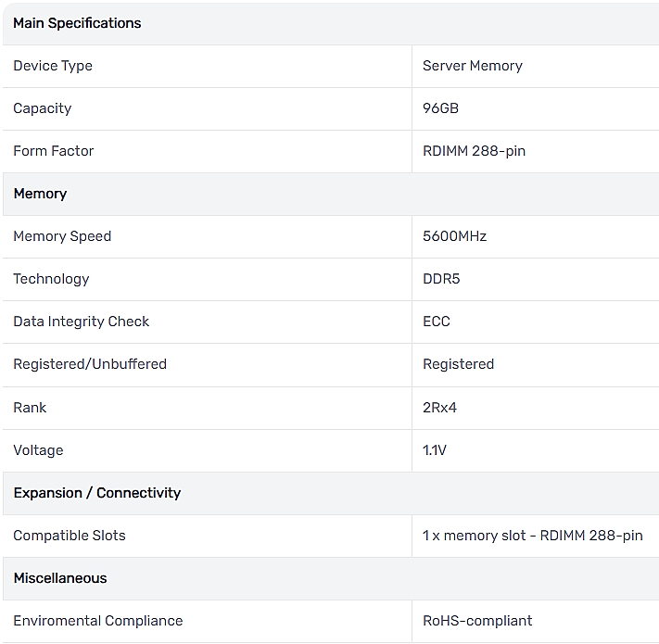Click the Main Specifications header
The width and height of the screenshot is (659, 644).
pyautogui.click(x=77, y=23)
